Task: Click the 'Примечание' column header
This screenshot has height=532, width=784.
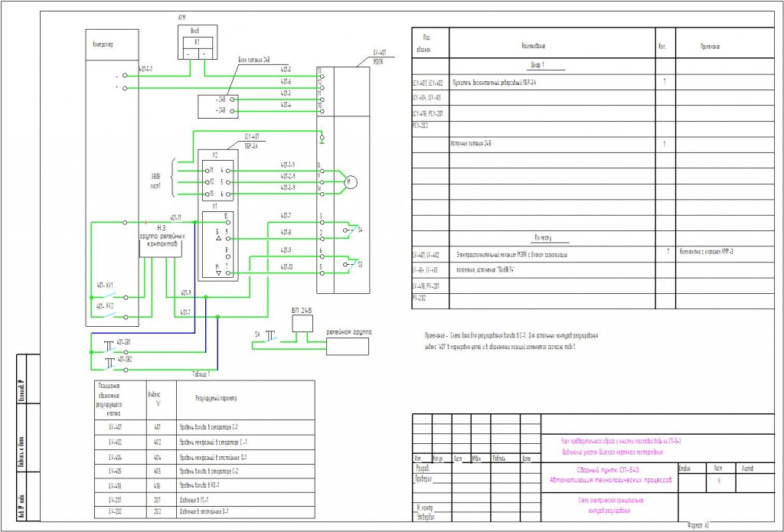Action: click(710, 46)
